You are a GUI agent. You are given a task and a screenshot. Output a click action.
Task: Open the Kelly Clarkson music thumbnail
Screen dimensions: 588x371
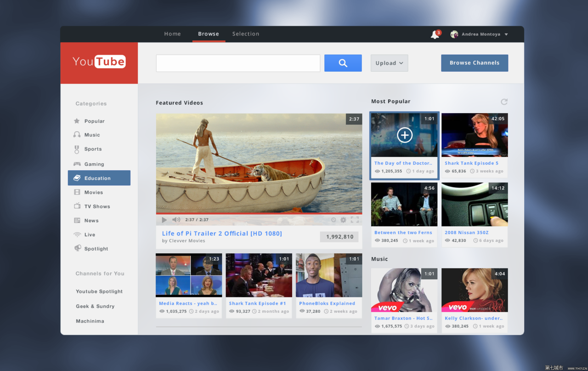[475, 290]
